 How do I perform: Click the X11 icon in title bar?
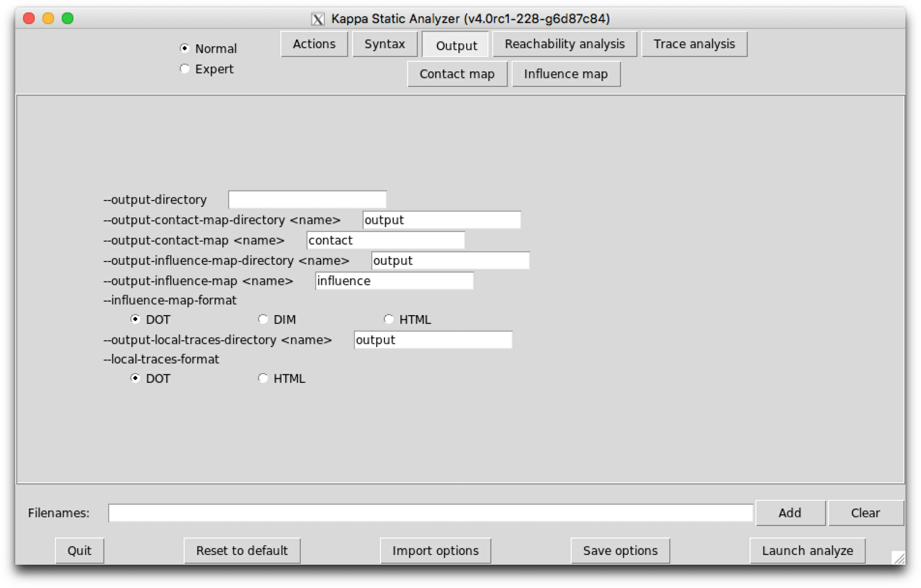pos(318,19)
